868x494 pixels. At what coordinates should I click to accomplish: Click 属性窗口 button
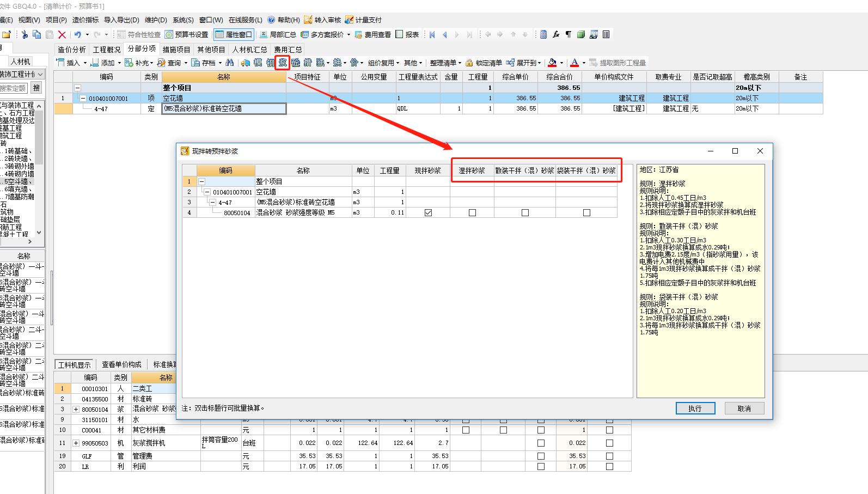pyautogui.click(x=234, y=34)
